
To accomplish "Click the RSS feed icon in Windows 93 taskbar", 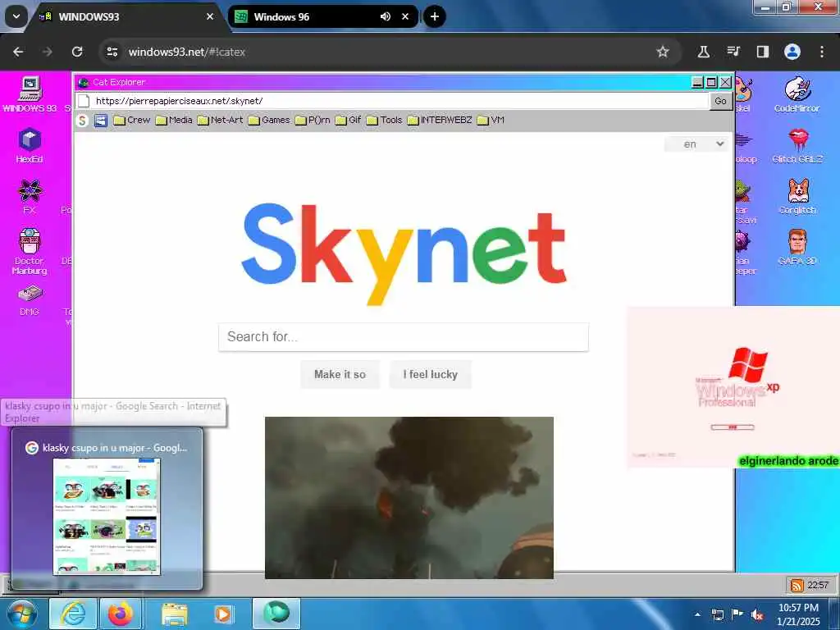I will pos(797,586).
